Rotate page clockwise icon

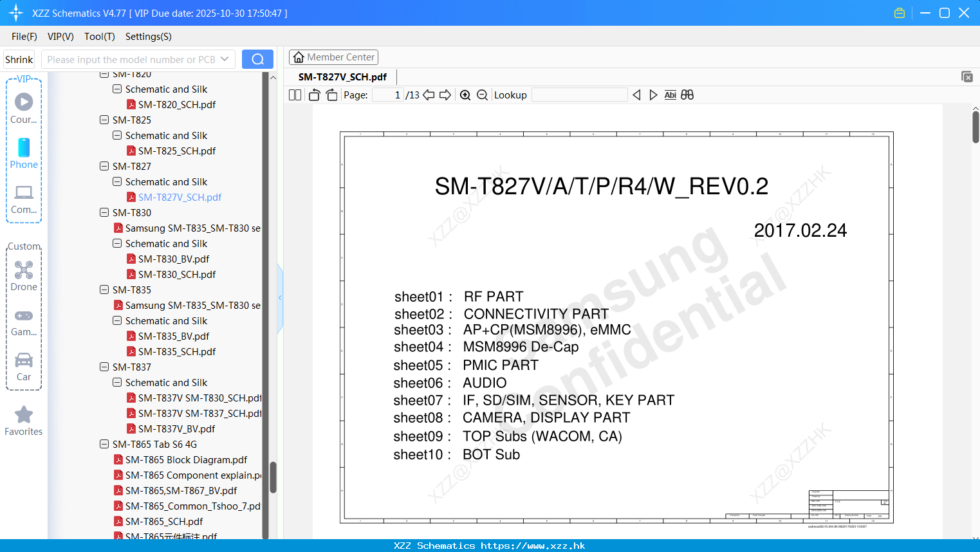(x=331, y=95)
